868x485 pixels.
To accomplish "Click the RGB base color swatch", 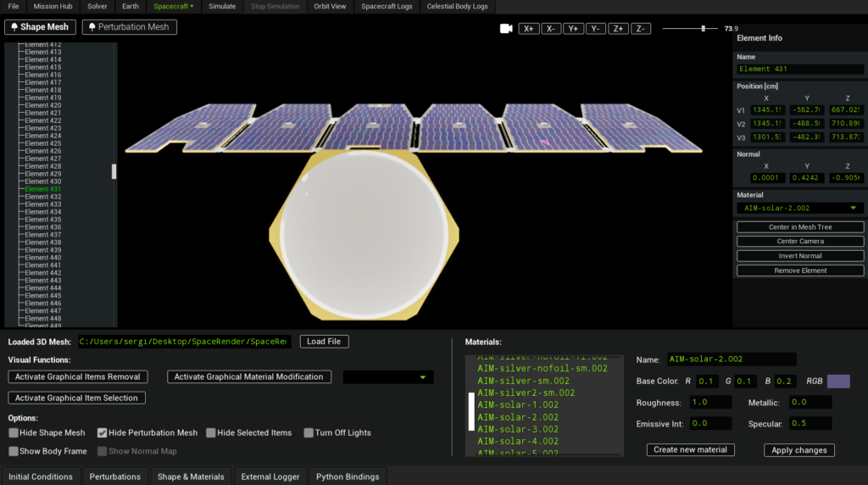I will click(837, 382).
